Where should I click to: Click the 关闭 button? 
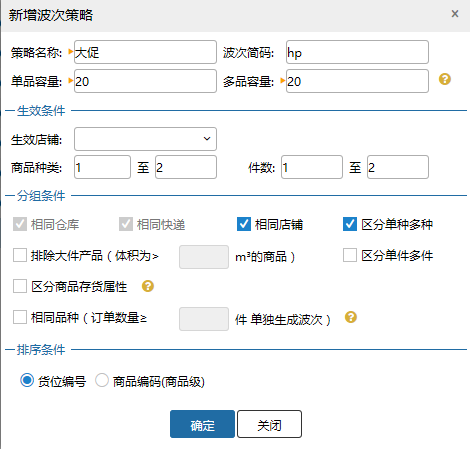[269, 424]
